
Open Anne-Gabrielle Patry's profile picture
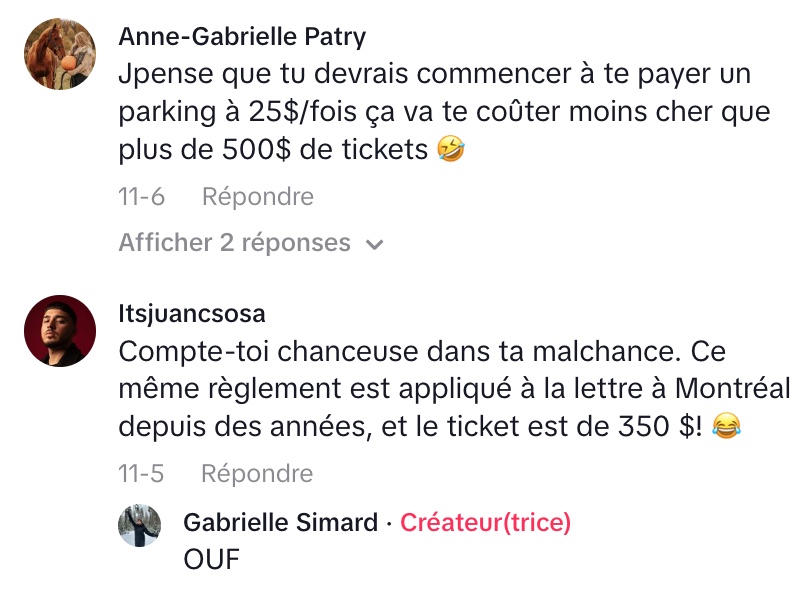pyautogui.click(x=59, y=54)
